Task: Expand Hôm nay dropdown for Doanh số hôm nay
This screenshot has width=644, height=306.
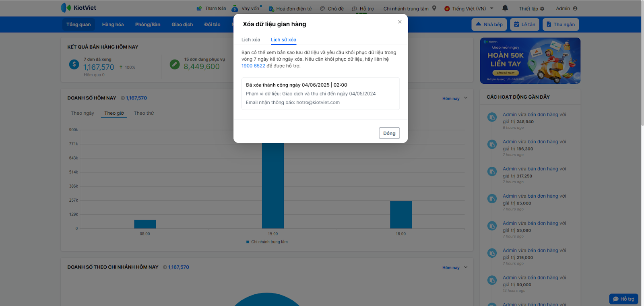Action: click(x=455, y=98)
